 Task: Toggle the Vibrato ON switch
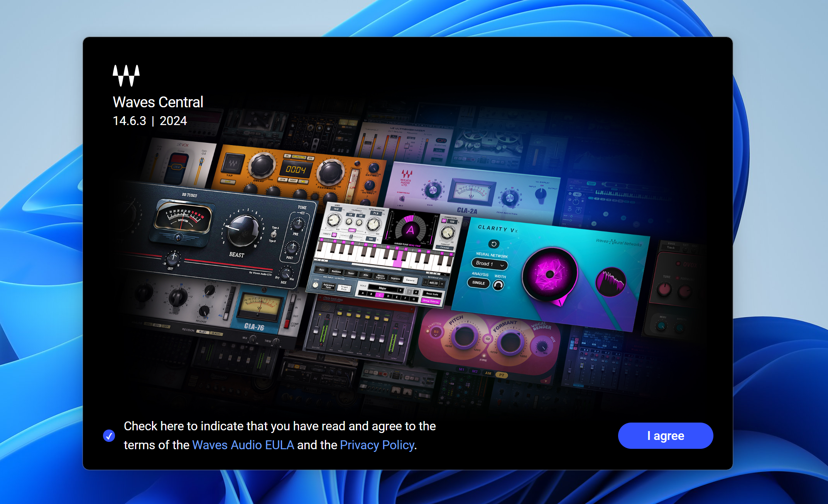(334, 234)
